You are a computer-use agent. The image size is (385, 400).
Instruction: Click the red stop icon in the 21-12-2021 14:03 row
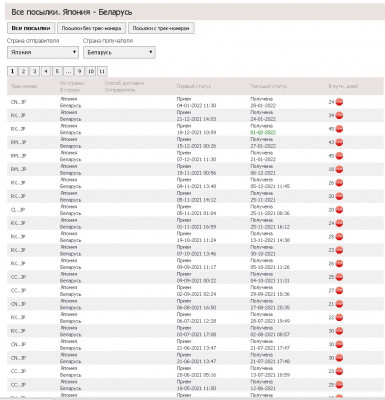click(x=339, y=115)
